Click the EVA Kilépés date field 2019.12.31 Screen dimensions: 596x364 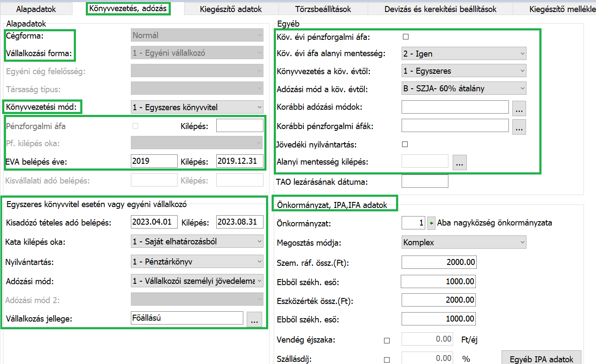[240, 161]
